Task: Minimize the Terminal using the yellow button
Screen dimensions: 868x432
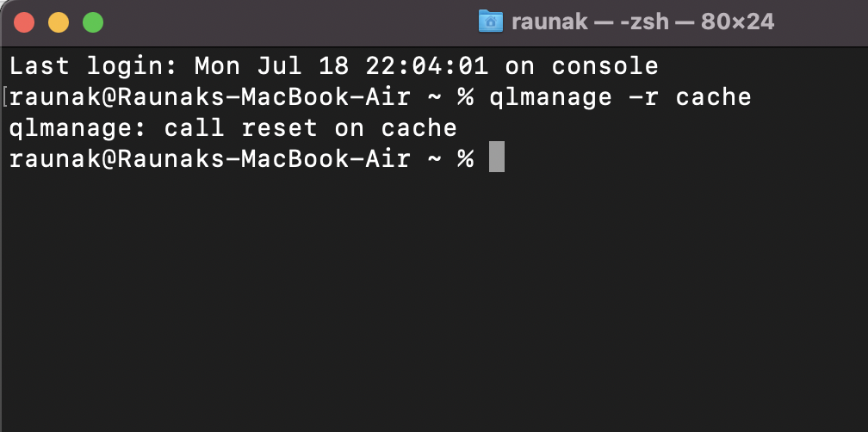Action: pyautogui.click(x=59, y=22)
